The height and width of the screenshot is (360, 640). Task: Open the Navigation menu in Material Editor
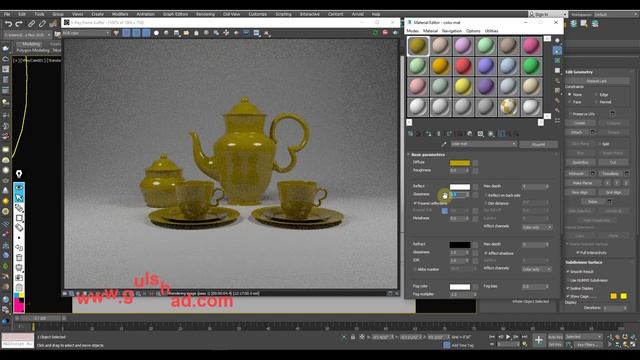[452, 31]
